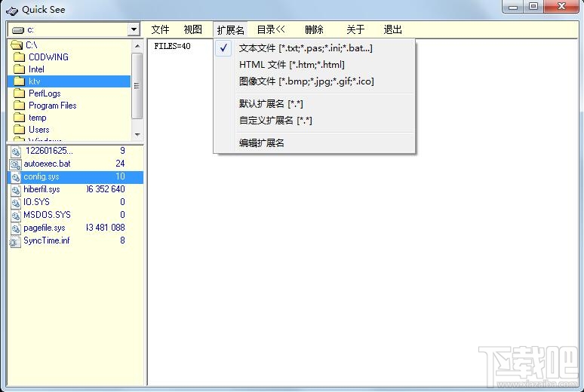
Task: Select the 图像文件 extension filter
Action: point(315,81)
